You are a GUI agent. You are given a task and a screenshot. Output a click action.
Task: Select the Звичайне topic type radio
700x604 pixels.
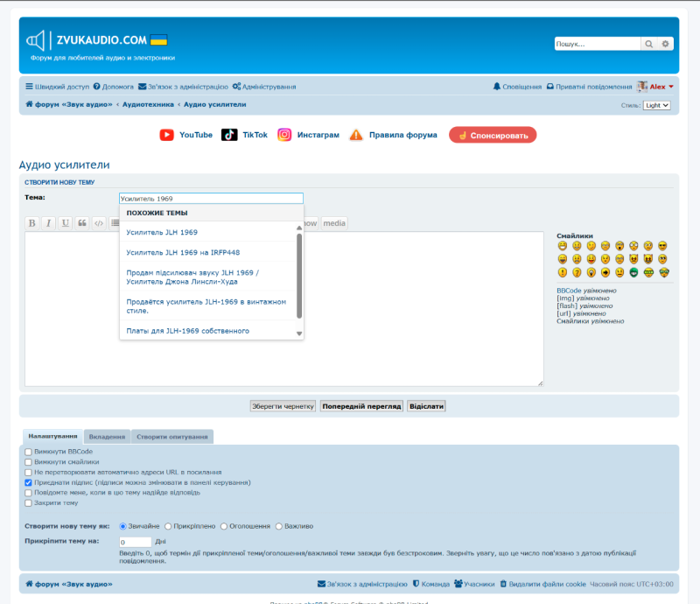click(122, 526)
